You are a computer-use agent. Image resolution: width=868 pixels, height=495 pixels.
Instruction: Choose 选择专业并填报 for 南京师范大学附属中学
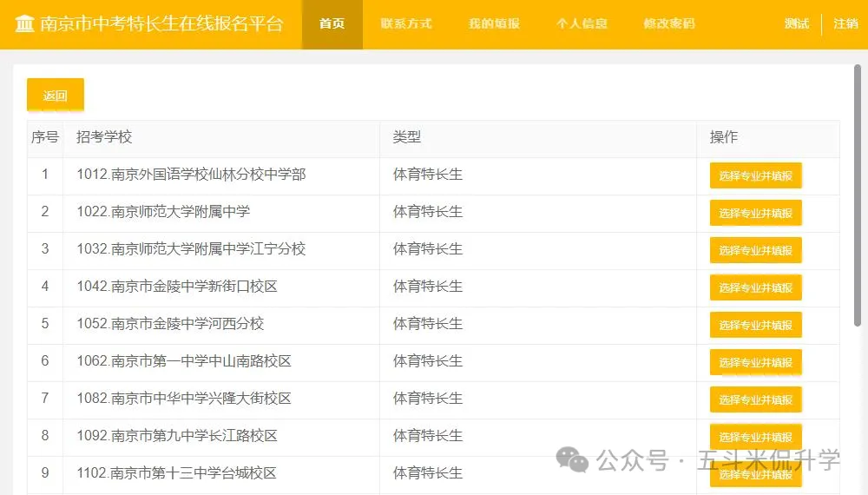[x=756, y=213]
